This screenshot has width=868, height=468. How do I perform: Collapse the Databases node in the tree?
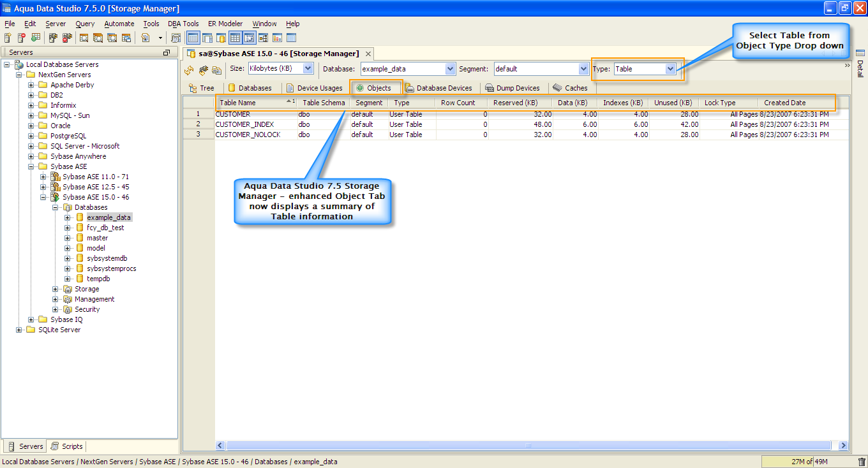pyautogui.click(x=56, y=207)
